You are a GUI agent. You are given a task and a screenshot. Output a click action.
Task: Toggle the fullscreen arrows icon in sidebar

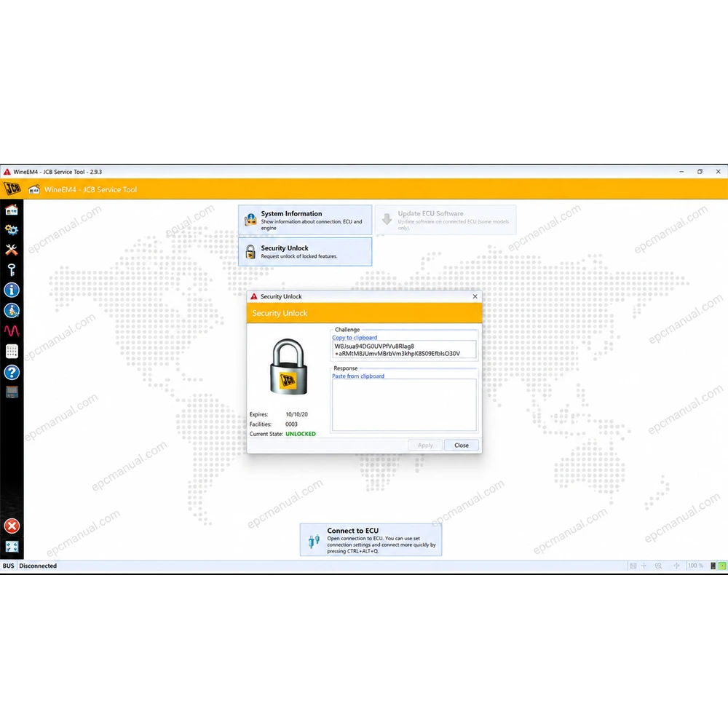(x=12, y=547)
